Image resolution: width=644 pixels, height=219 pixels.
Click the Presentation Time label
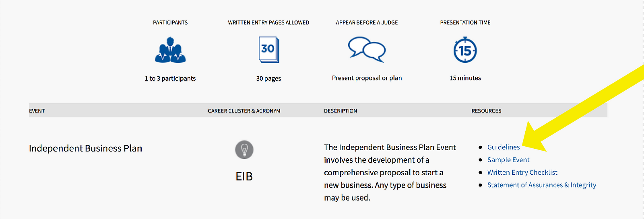(465, 23)
